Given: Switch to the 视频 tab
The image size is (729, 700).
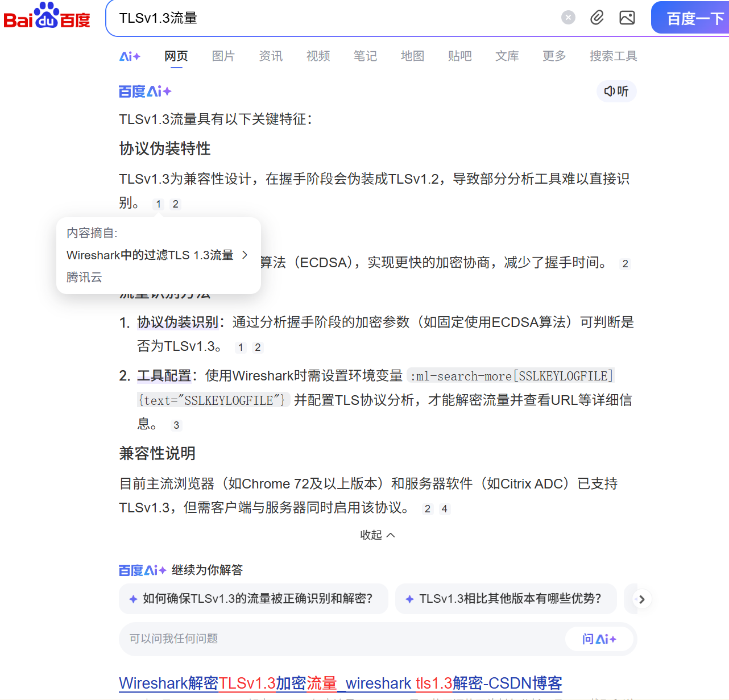Looking at the screenshot, I should [x=318, y=56].
